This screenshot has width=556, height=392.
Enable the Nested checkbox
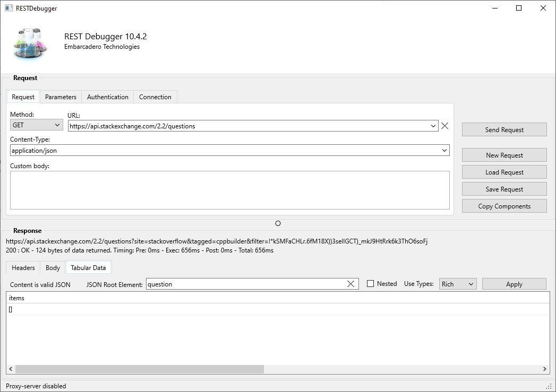click(370, 284)
